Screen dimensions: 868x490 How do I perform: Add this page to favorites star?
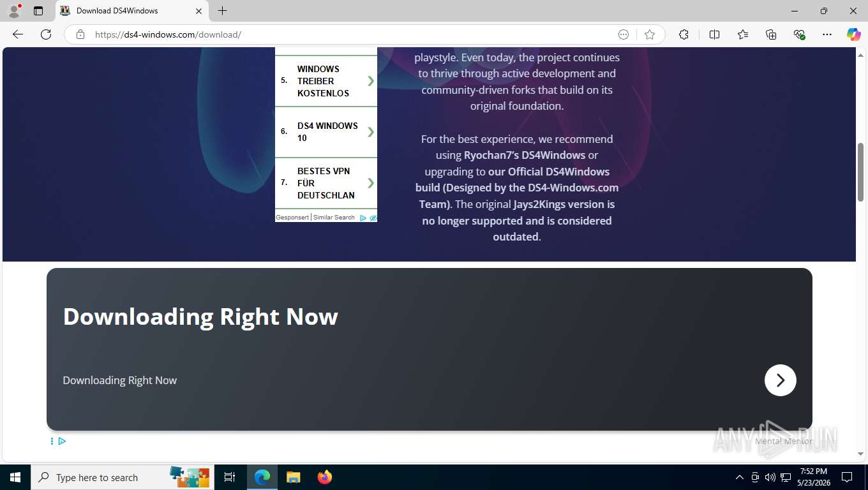(650, 34)
